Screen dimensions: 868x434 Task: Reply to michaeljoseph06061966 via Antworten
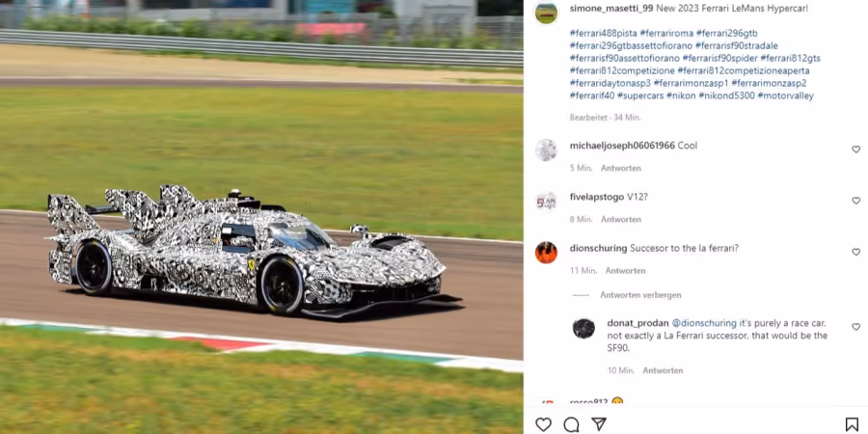coord(620,168)
